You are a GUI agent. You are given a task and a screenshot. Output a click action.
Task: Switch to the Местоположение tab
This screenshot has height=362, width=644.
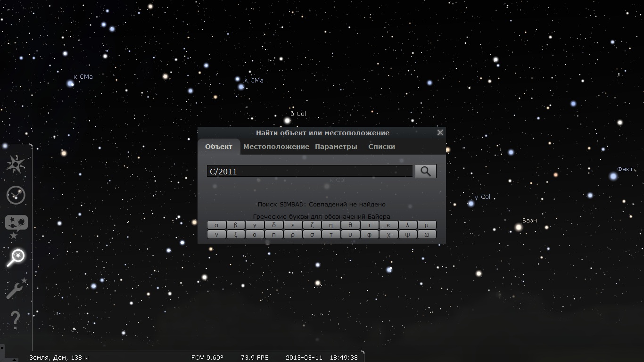coord(276,147)
